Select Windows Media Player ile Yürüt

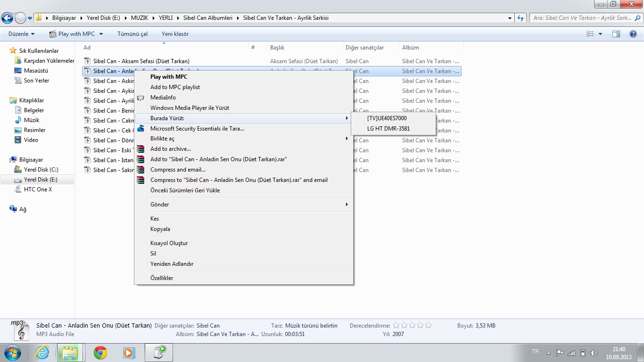click(190, 108)
